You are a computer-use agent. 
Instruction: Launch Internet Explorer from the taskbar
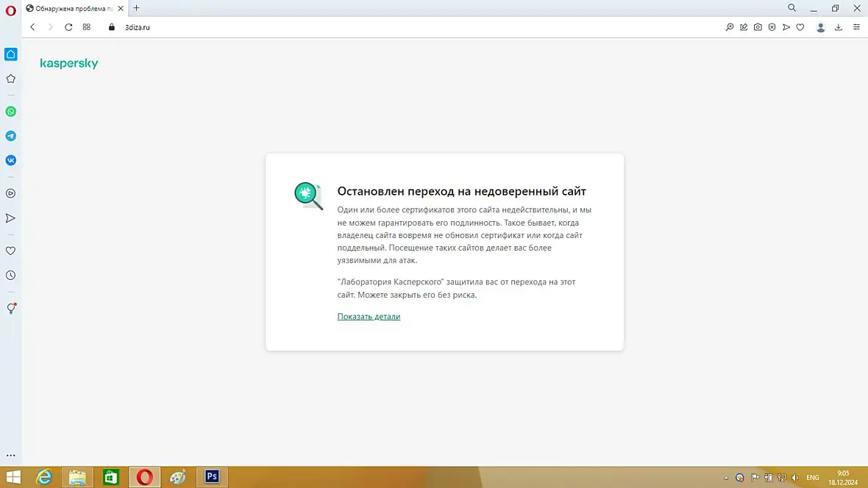(x=43, y=477)
